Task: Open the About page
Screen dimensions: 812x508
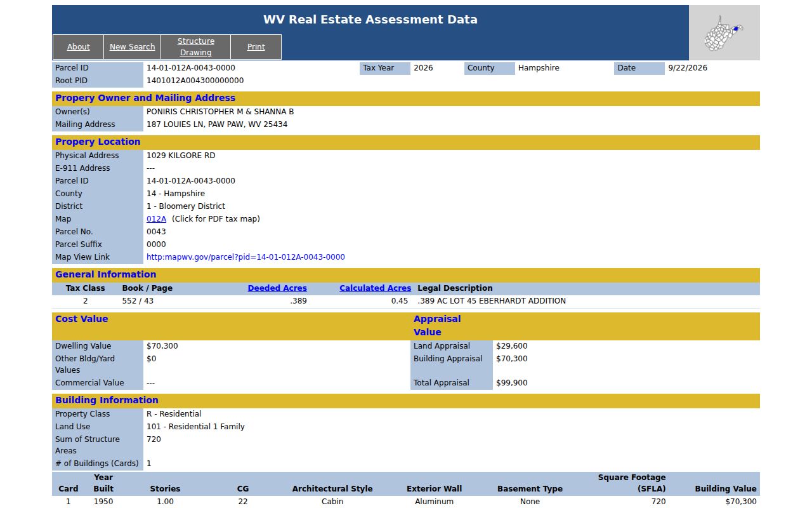Action: point(78,47)
